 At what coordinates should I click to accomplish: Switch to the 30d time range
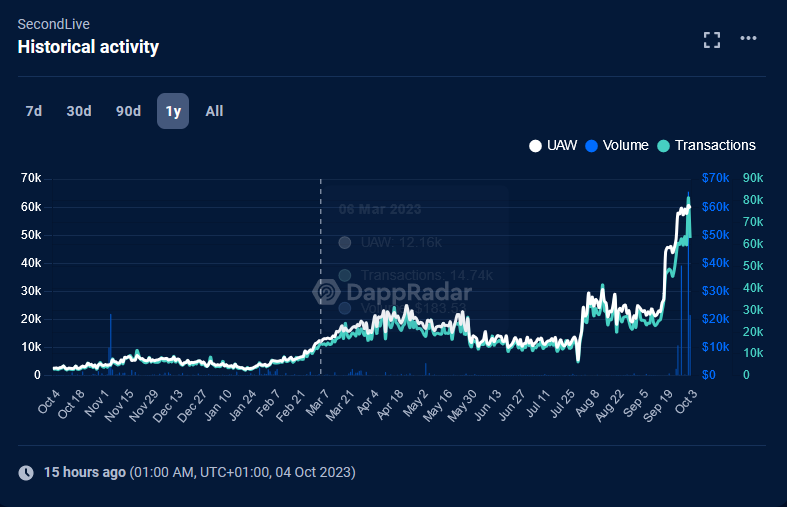[x=79, y=111]
